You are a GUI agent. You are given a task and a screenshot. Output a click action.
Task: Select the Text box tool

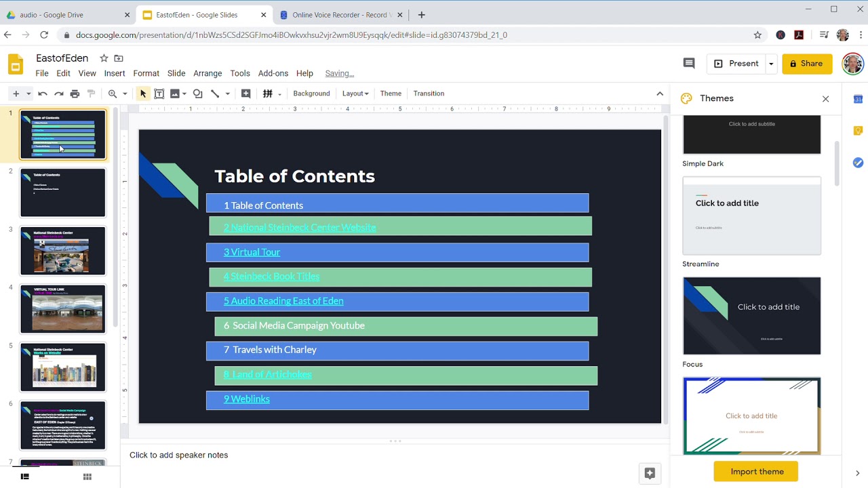tap(159, 94)
